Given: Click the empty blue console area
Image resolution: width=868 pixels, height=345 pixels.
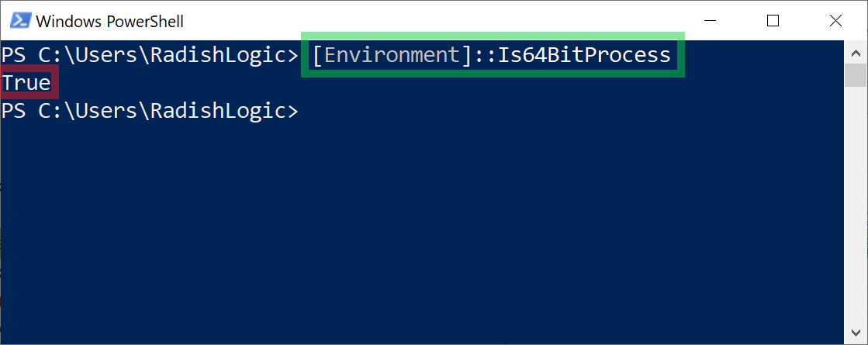Looking at the screenshot, I should 420,233.
